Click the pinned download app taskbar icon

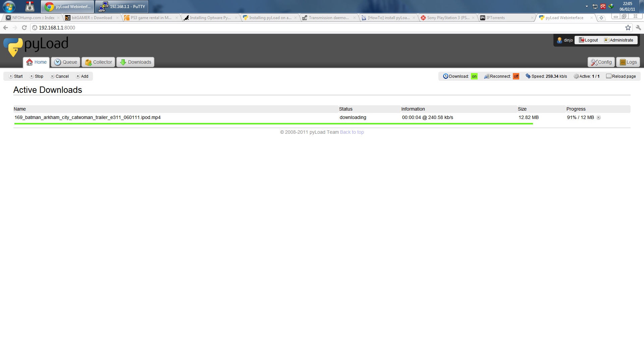pos(30,6)
